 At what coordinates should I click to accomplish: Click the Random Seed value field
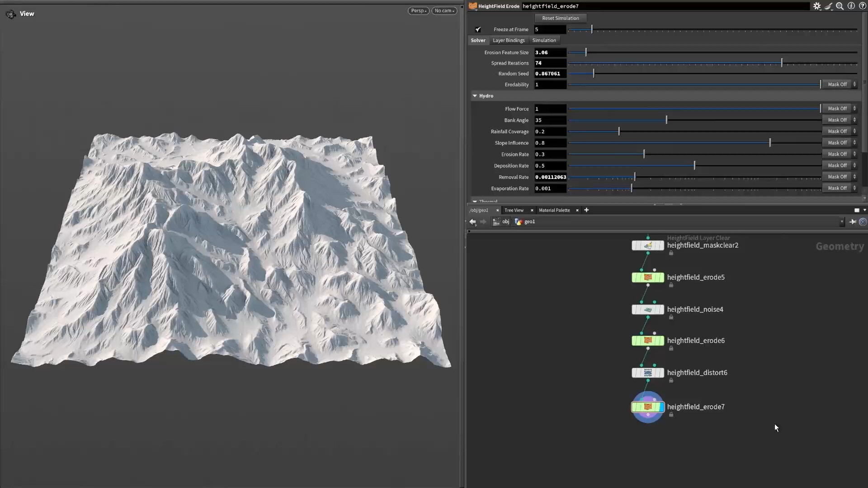(x=548, y=74)
